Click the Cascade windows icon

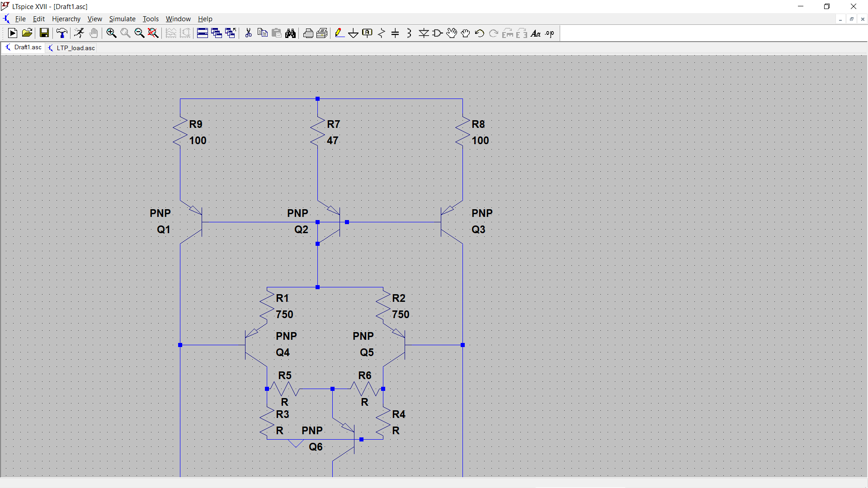(217, 33)
